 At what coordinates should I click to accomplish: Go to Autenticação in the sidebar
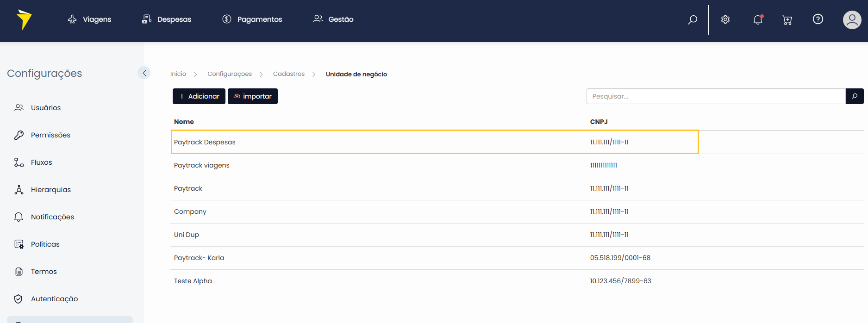coord(46,299)
